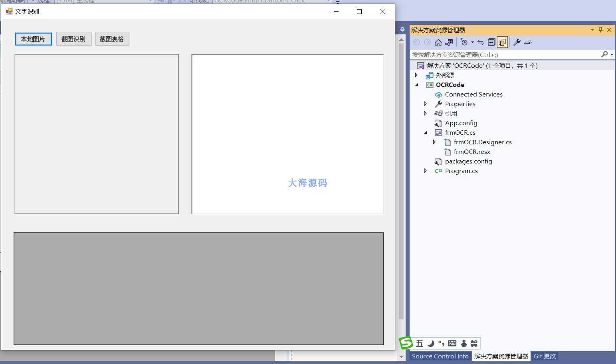The image size is (616, 364).
Task: Click the magnifier search icon
Action: coord(604,55)
